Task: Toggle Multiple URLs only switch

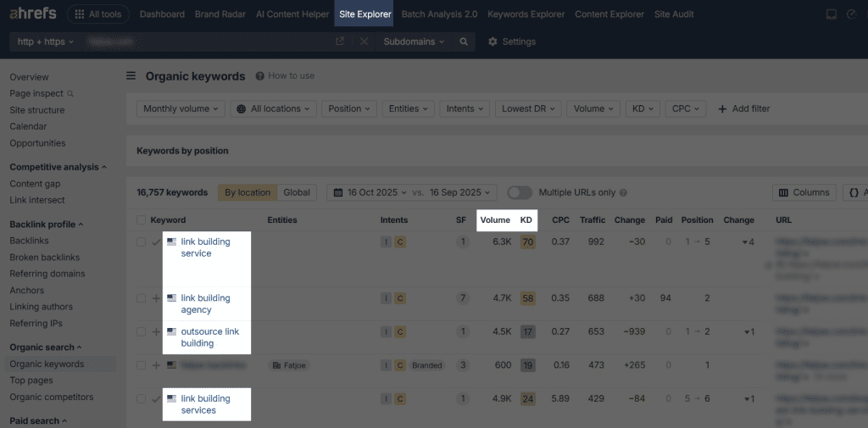Action: coord(520,192)
